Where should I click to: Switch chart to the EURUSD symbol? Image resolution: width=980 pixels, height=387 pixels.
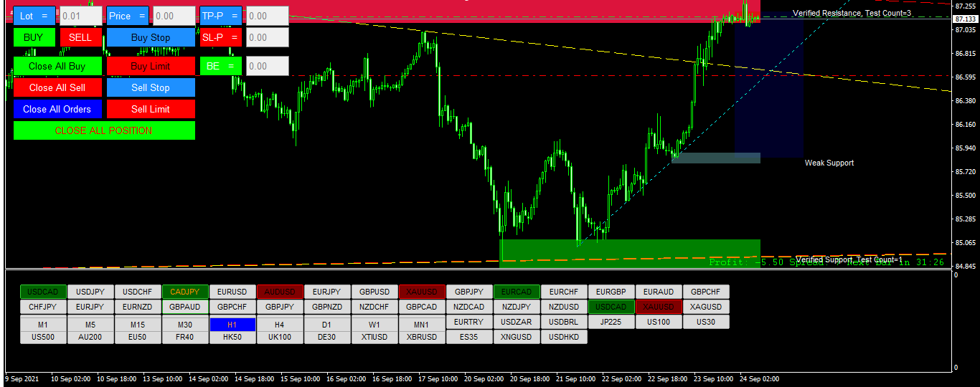tap(232, 292)
